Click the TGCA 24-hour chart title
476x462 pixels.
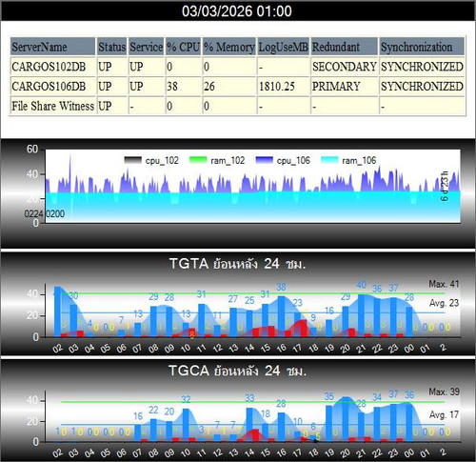[237, 371]
